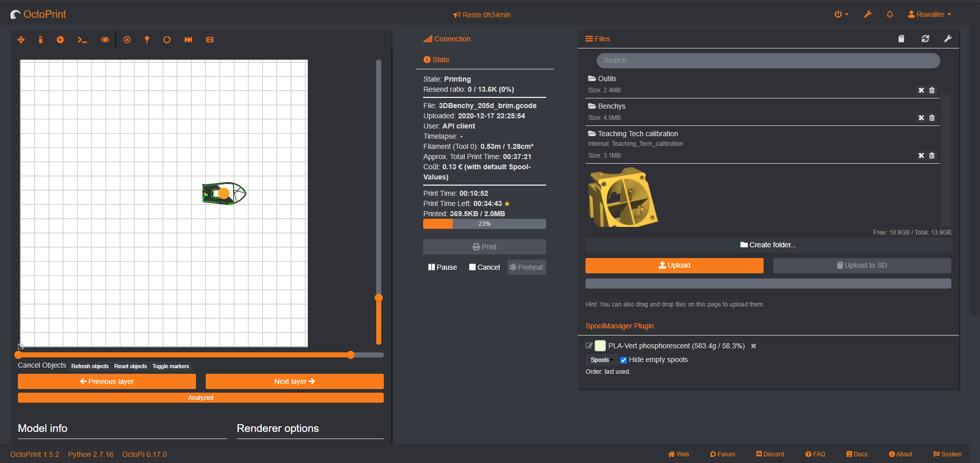This screenshot has width=980, height=463.
Task: Open the Terminal tab icon
Action: coord(82,39)
